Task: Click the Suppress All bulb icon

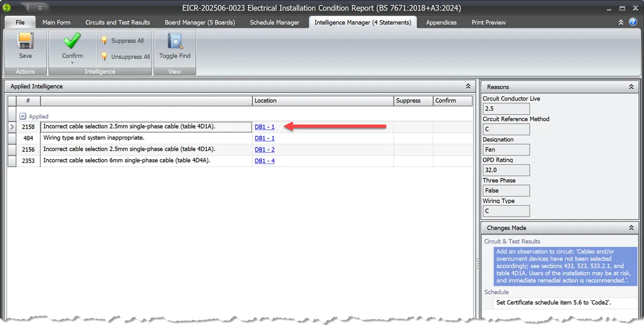Action: 103,40
